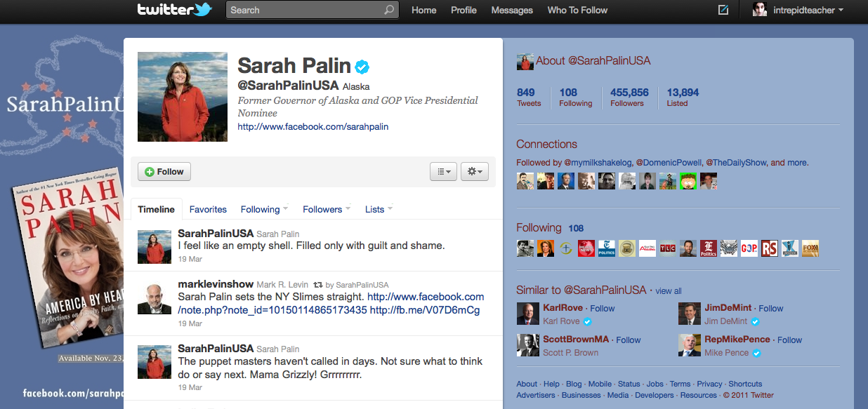Open the lists dropdown button beside Follow
This screenshot has width=868, height=409.
coord(444,171)
